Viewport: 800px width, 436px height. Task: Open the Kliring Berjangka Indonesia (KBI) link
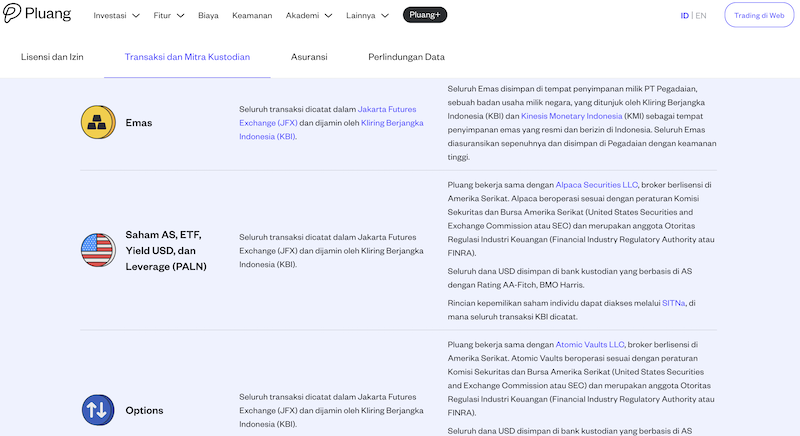click(x=331, y=130)
